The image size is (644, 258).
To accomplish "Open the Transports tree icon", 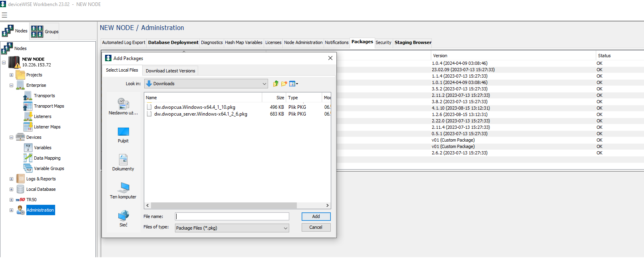I will 28,96.
